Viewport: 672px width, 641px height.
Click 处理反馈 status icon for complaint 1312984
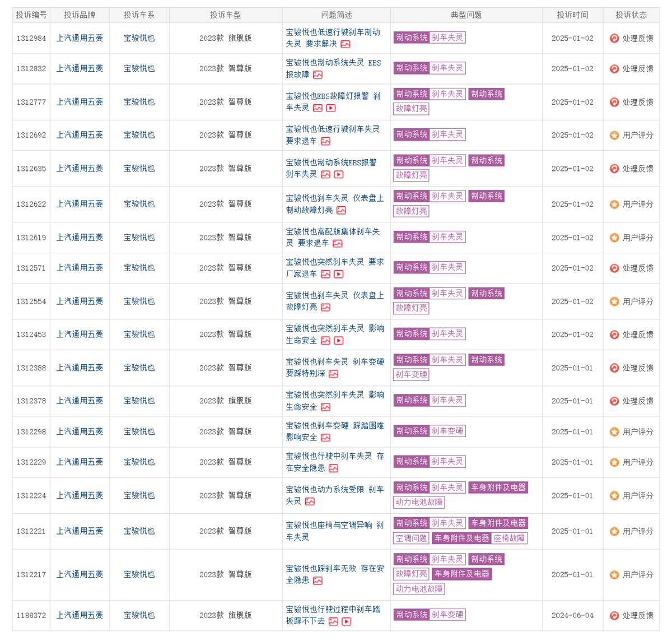tap(614, 39)
